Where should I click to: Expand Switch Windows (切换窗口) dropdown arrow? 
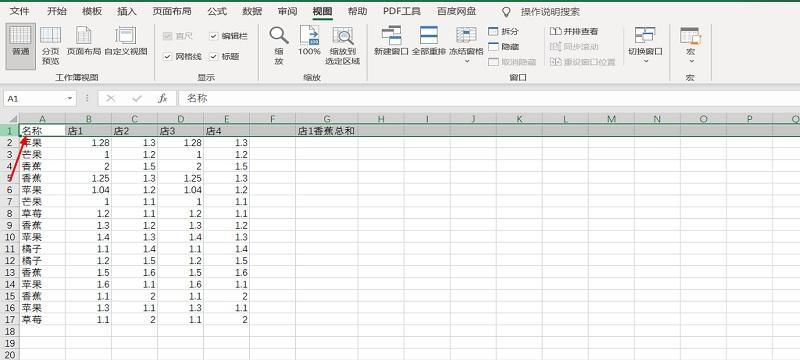[x=645, y=61]
